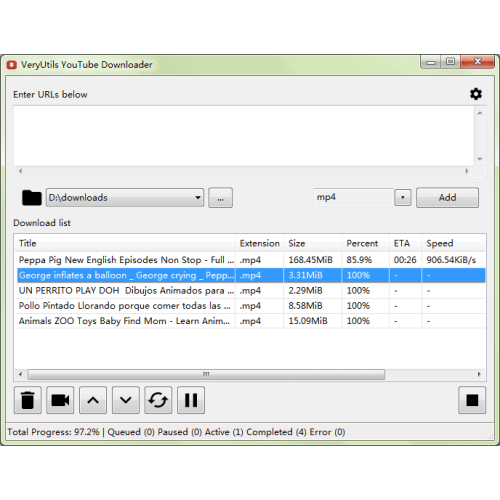Click inside the Enter URLs text box
The image size is (500, 500).
(244, 136)
